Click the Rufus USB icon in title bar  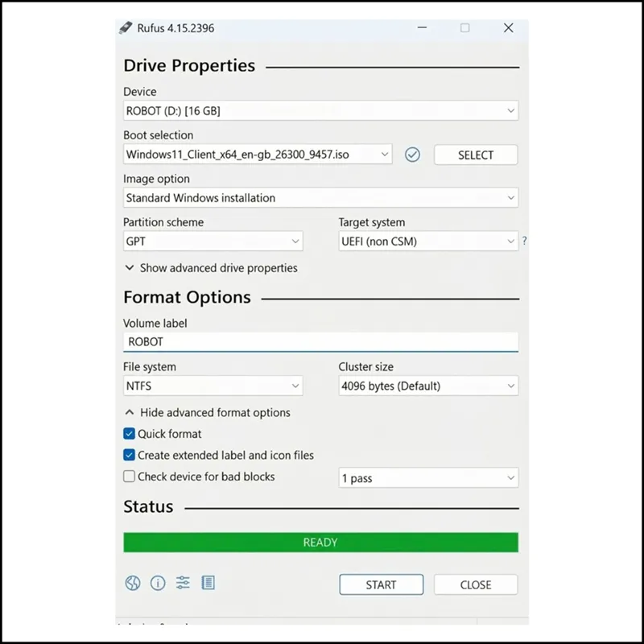(x=126, y=28)
